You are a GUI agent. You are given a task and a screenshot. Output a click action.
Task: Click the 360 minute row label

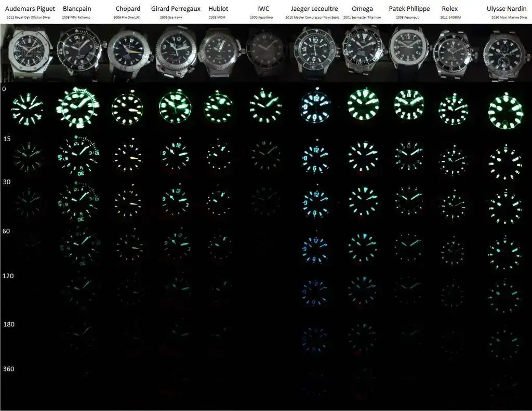tap(9, 369)
